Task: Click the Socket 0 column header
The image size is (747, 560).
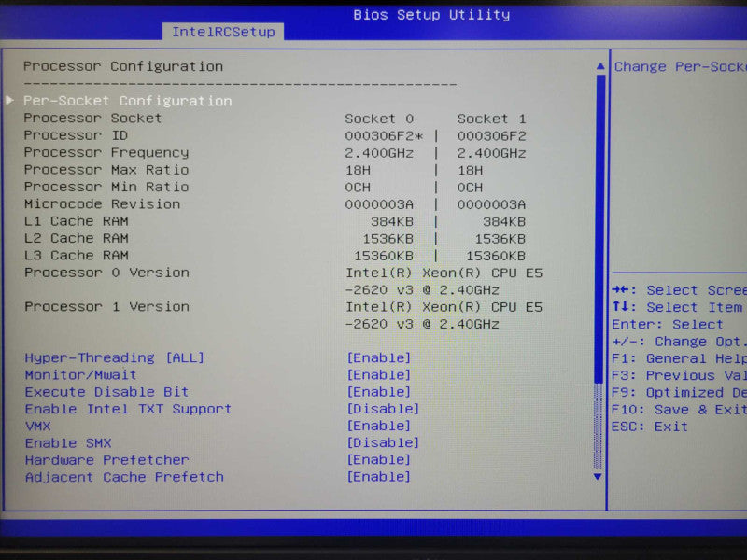Action: pos(379,119)
